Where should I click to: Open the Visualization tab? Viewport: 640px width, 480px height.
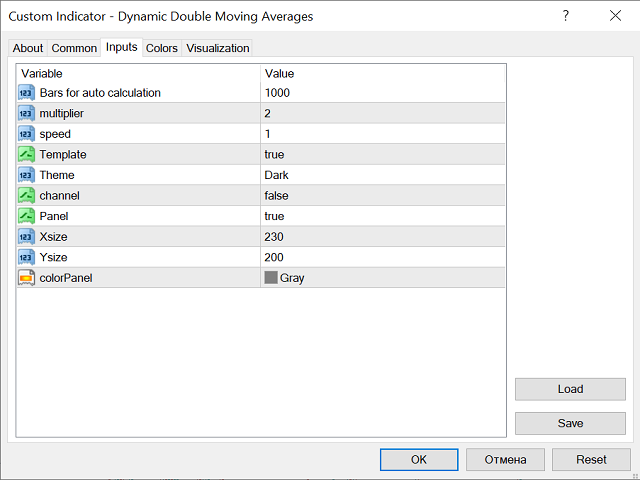coord(218,48)
